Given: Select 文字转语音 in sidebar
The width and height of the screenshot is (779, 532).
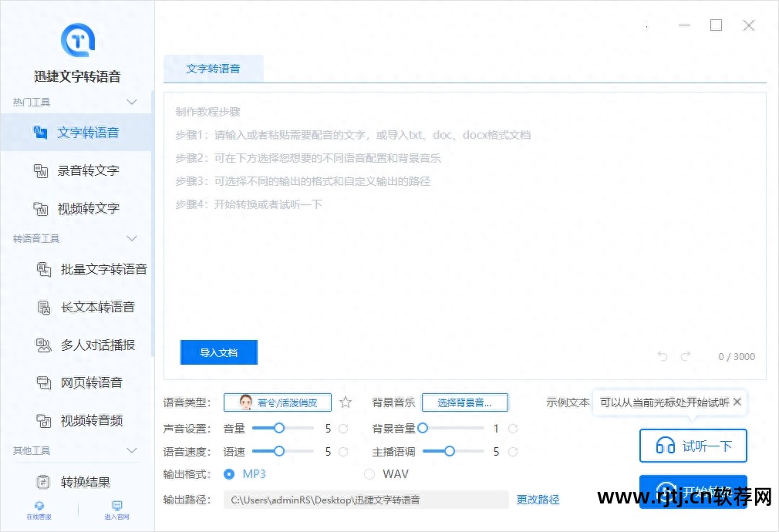Looking at the screenshot, I should tap(76, 133).
